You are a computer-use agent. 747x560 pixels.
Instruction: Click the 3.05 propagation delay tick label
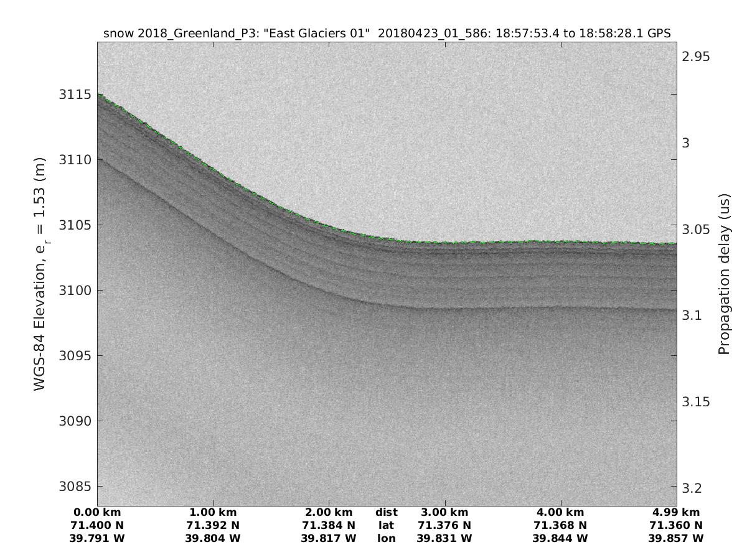tap(695, 229)
